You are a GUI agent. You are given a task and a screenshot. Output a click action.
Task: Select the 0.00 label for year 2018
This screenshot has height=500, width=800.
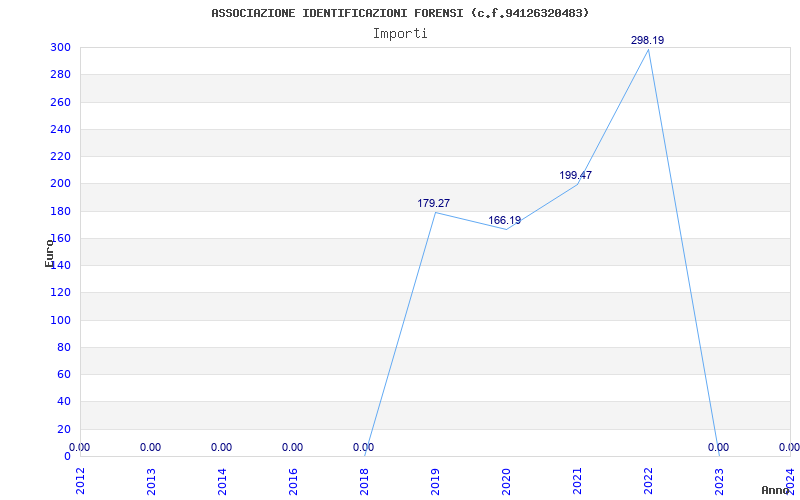[x=363, y=447]
